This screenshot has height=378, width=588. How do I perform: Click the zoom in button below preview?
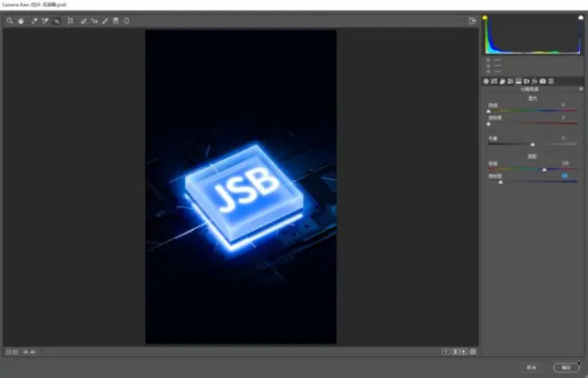15,352
